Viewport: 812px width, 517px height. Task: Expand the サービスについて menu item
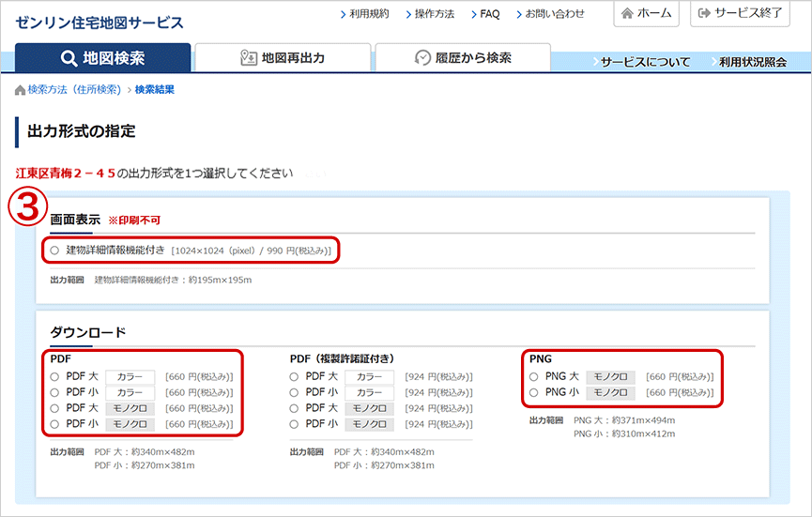[644, 62]
